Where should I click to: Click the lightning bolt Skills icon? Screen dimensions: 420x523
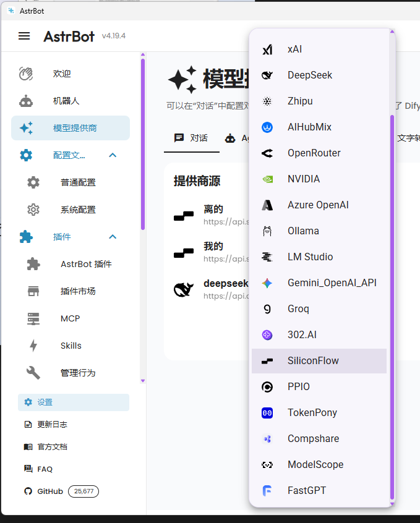pos(33,346)
